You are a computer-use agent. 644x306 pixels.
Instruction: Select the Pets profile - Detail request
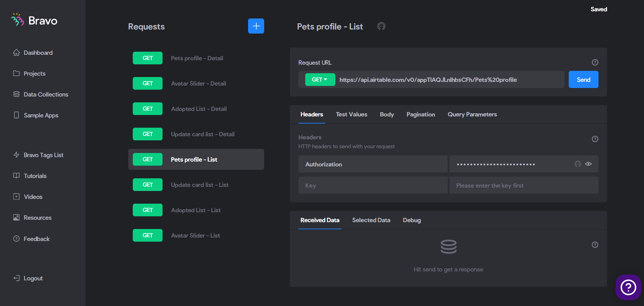196,58
